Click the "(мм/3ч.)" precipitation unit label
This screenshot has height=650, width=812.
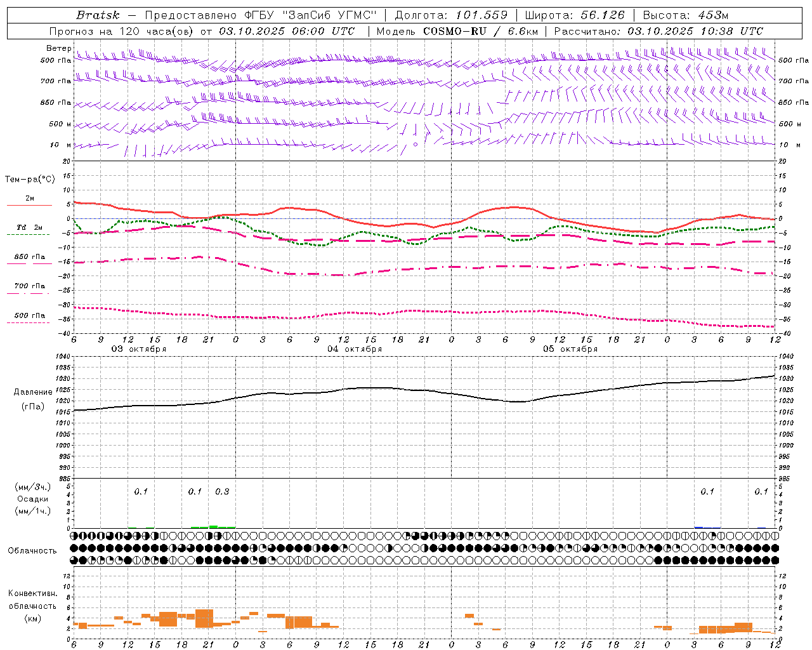[33, 487]
